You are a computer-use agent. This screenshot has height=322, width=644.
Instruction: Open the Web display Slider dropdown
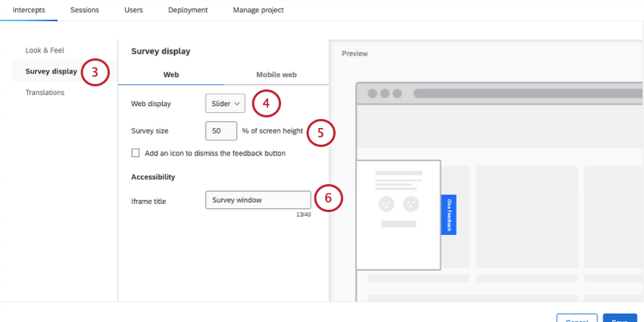tap(225, 103)
